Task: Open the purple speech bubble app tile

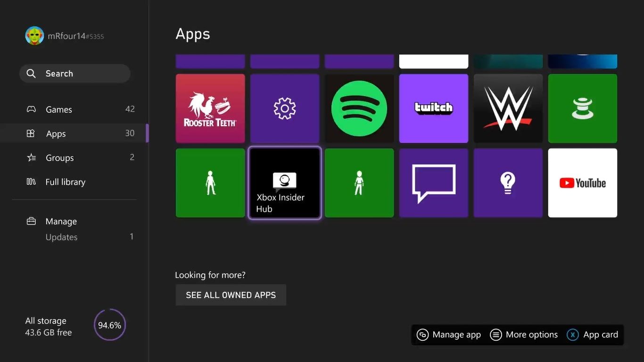Action: click(x=434, y=183)
